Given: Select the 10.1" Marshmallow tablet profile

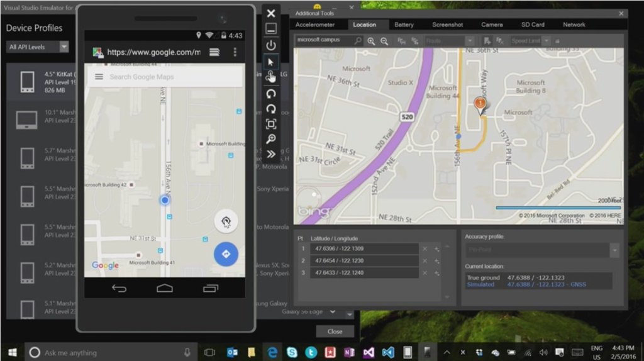Looking at the screenshot, I should [42, 120].
